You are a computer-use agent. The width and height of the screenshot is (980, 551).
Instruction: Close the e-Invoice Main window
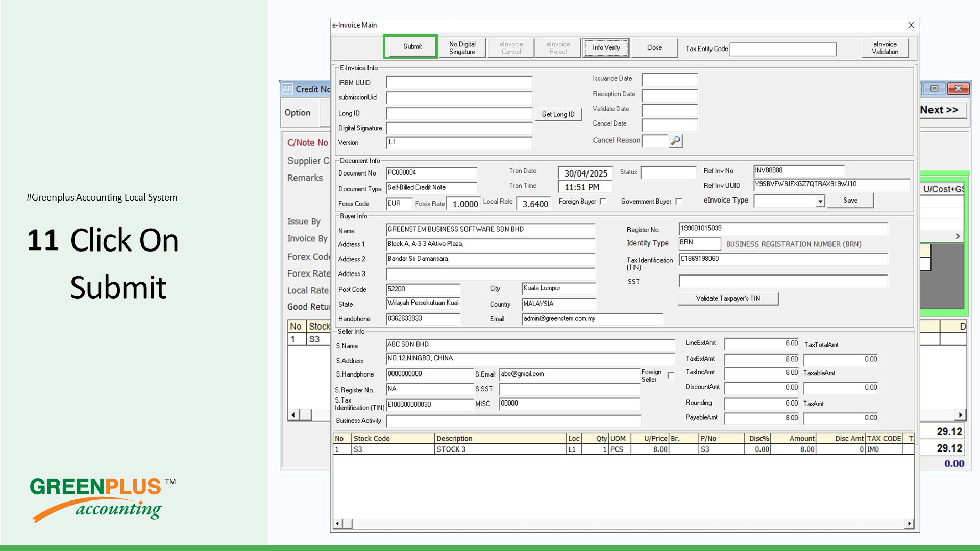tap(911, 25)
